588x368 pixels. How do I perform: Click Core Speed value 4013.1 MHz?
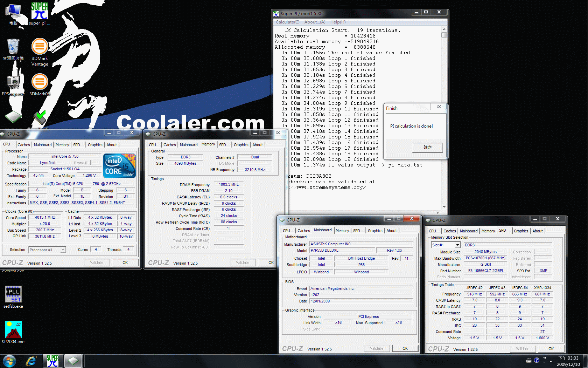[45, 217]
